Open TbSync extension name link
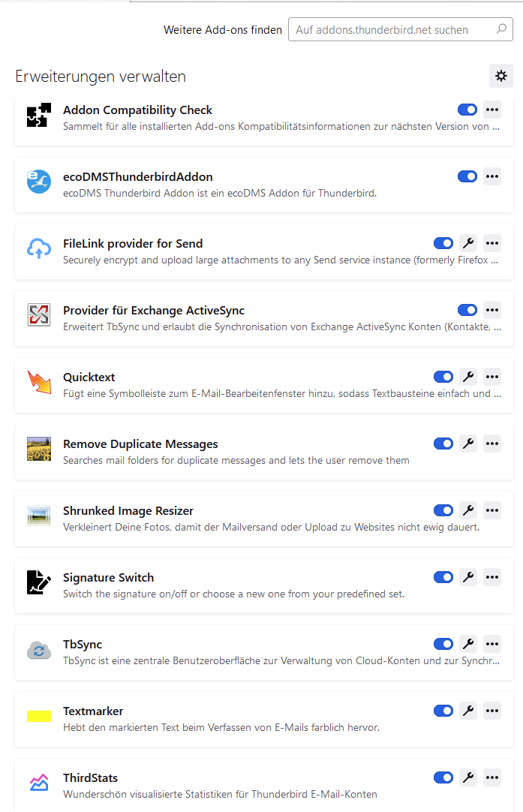 (x=83, y=644)
